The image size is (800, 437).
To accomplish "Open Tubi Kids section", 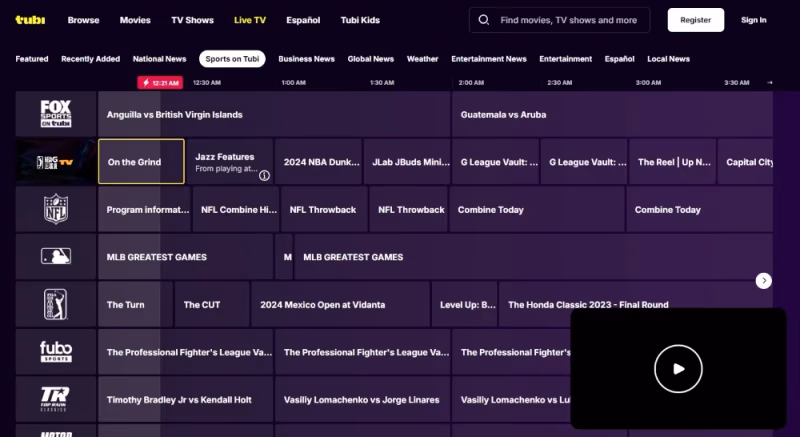I will 360,20.
